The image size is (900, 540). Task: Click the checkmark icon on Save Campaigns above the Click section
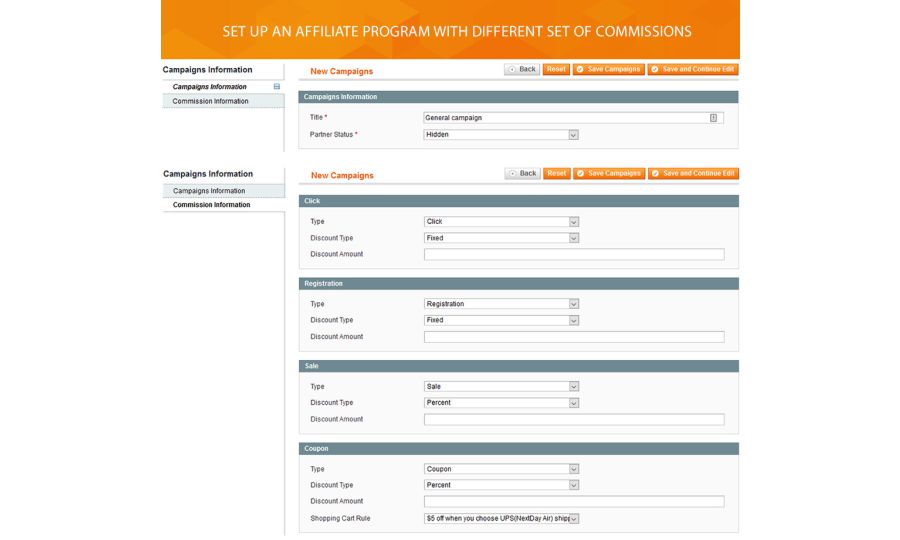coord(580,173)
